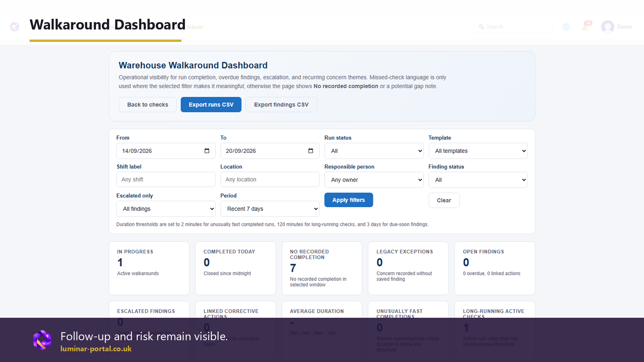Select the Legacy Exceptions card

tap(408, 268)
